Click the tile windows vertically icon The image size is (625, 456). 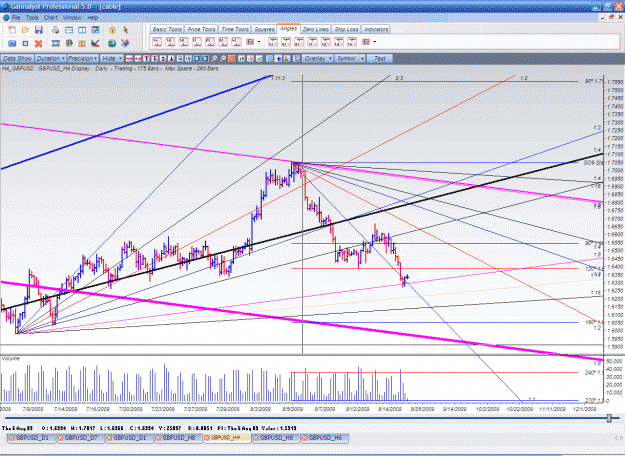82,30
